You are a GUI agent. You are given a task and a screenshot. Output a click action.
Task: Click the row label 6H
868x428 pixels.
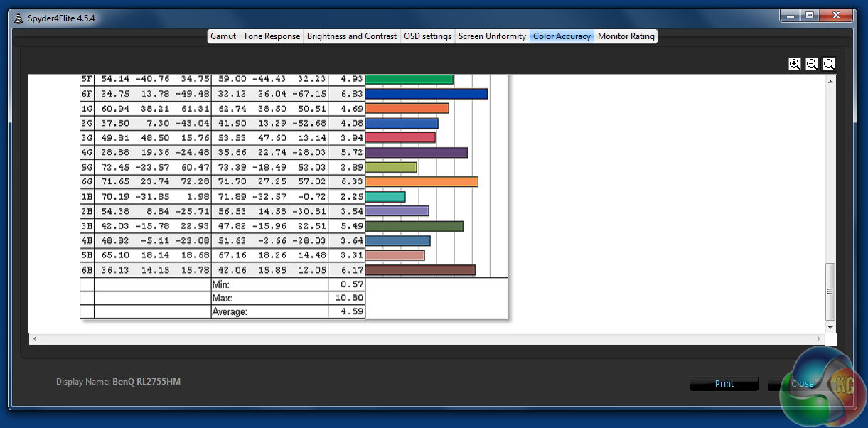(87, 270)
